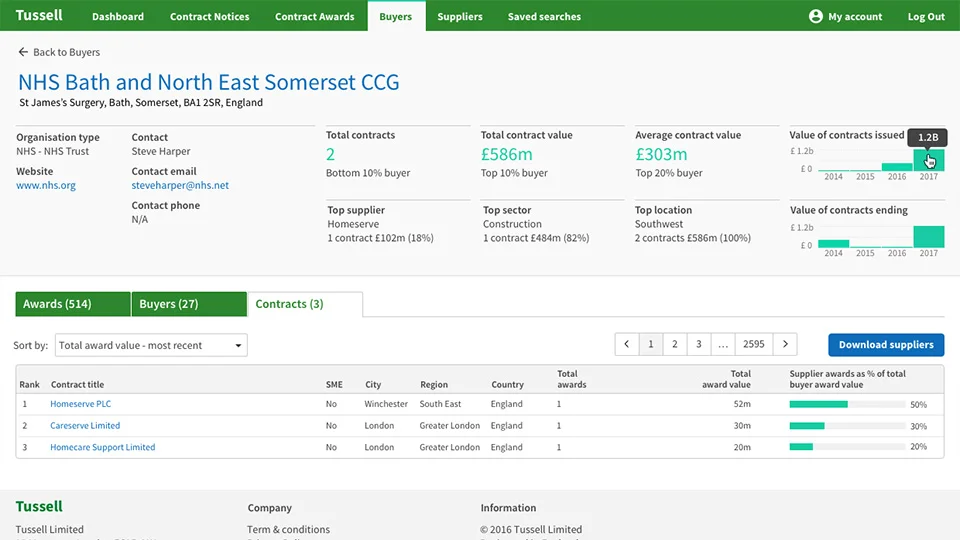The width and height of the screenshot is (960, 540).
Task: Click the Total awards column header
Action: pos(571,379)
